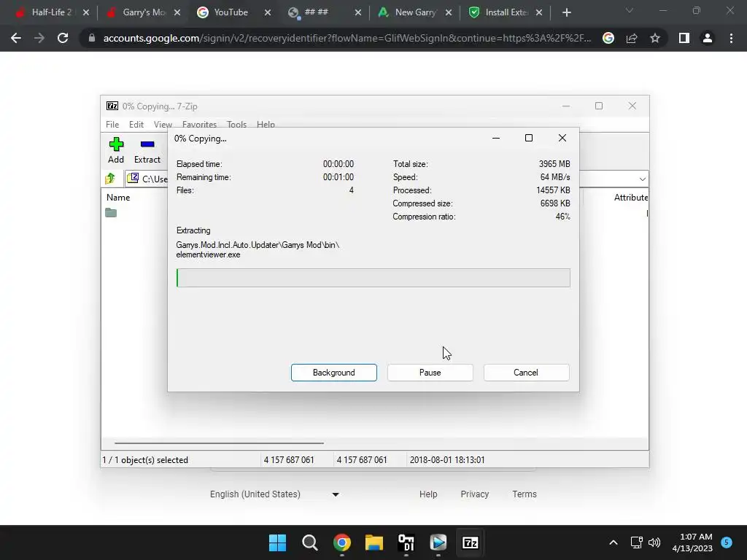Reload the current page
Image resolution: width=747 pixels, height=560 pixels.
[x=63, y=38]
